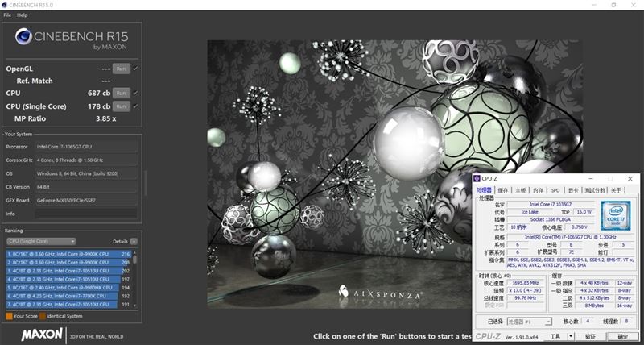The height and width of the screenshot is (345, 644).
Task: Click the GFX Board GeForce MX350 field
Action: (x=86, y=200)
